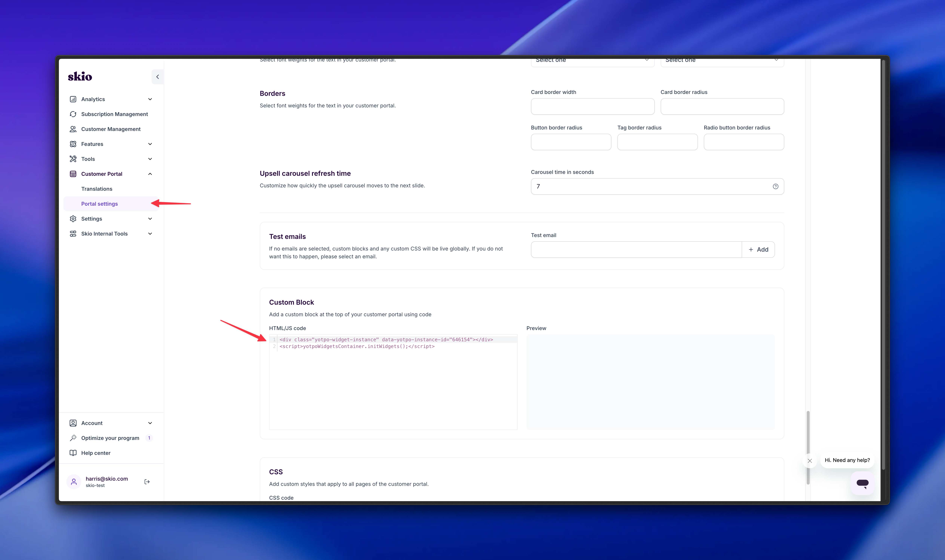
Task: Open Subscription Management page
Action: (x=114, y=114)
